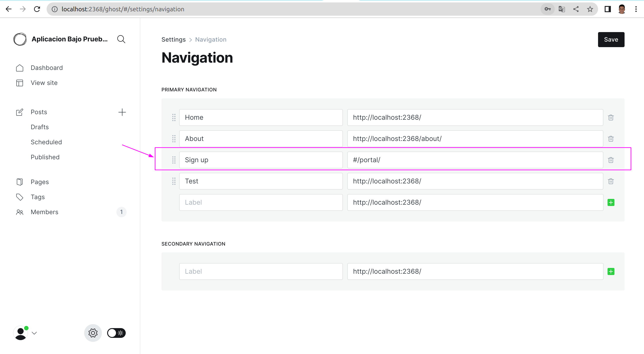Open browser three-dot menu
This screenshot has width=644, height=354.
(x=636, y=9)
